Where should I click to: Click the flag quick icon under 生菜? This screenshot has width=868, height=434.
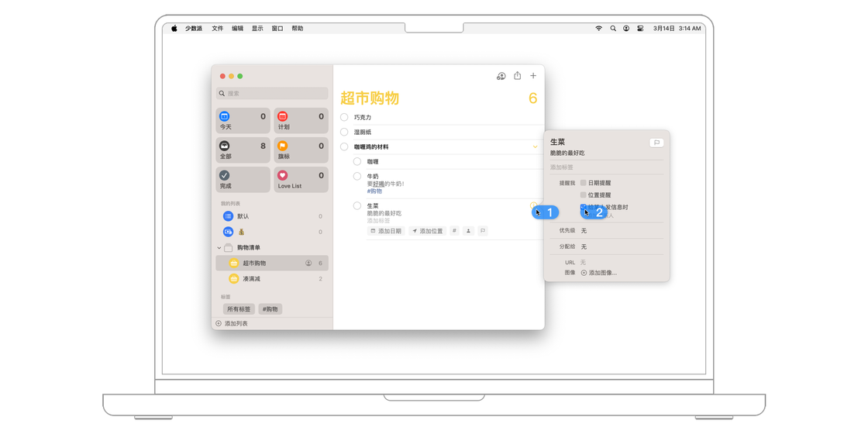click(x=483, y=231)
